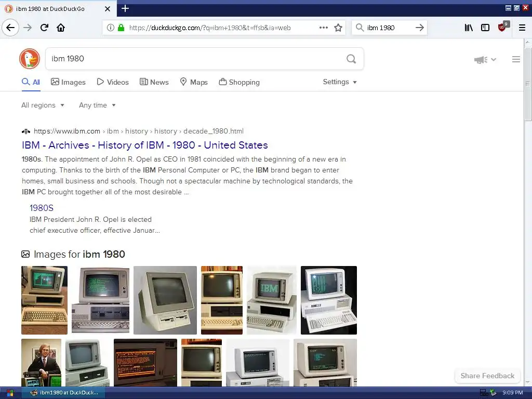Click the browser search box containing ibm 1980

(x=390, y=28)
